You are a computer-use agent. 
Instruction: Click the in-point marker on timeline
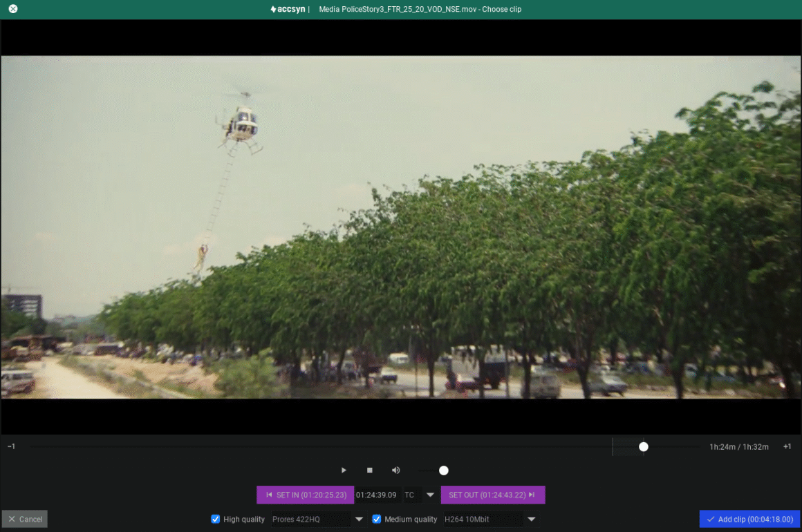tap(613, 446)
